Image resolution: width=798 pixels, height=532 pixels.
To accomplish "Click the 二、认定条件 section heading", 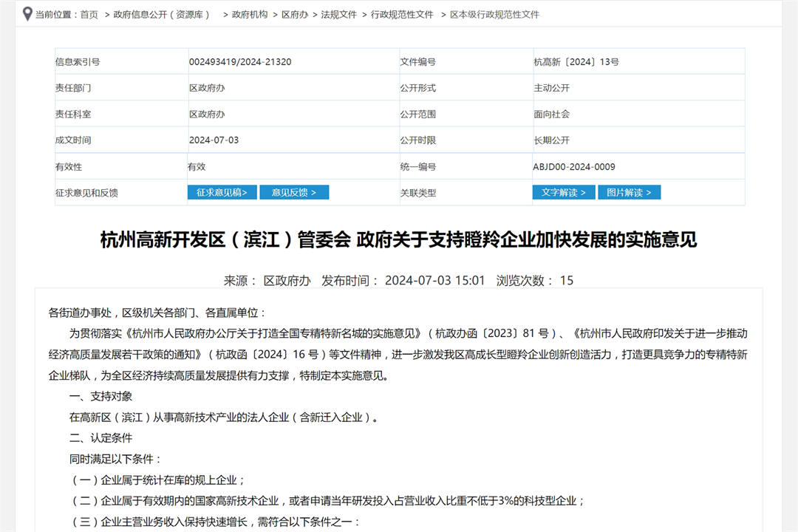I will coord(101,438).
